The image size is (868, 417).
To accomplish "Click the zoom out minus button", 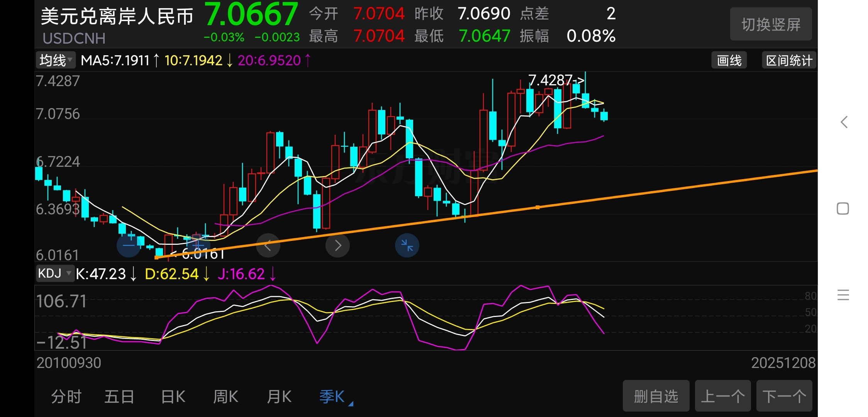I will pos(129,246).
